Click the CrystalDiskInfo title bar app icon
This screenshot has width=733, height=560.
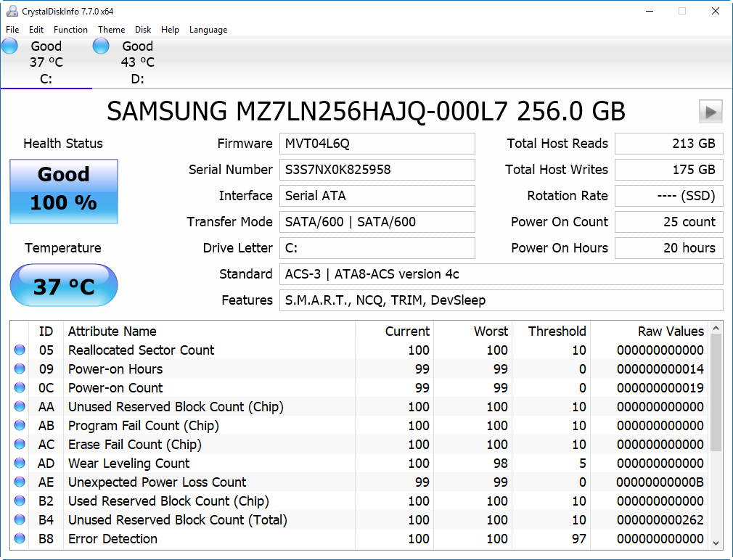pos(12,11)
